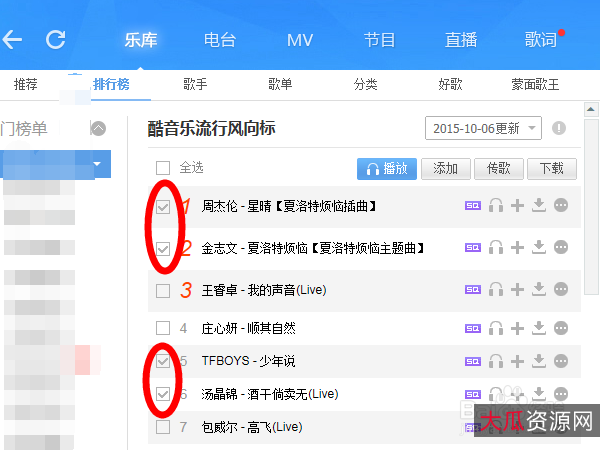Image resolution: width=600 pixels, height=450 pixels.
Task: Switch to the 节目 tab
Action: click(x=380, y=40)
